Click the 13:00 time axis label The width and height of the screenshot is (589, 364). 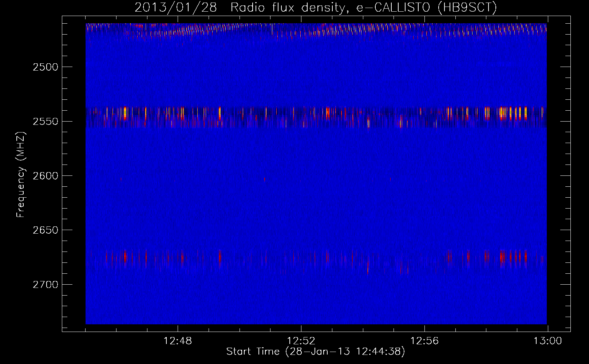(x=548, y=341)
